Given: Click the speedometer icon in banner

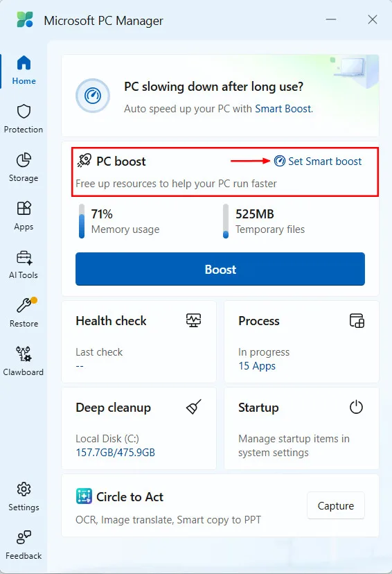Looking at the screenshot, I should coord(93,96).
